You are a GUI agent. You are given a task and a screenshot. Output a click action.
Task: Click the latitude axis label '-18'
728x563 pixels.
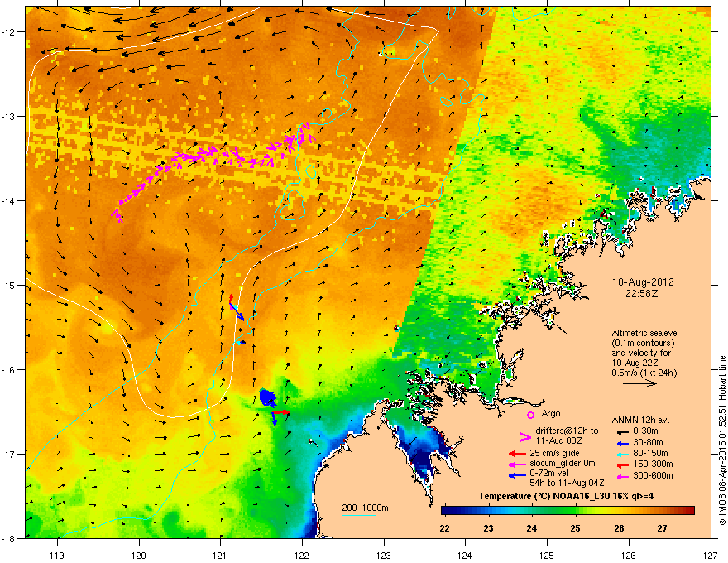click(x=8, y=538)
